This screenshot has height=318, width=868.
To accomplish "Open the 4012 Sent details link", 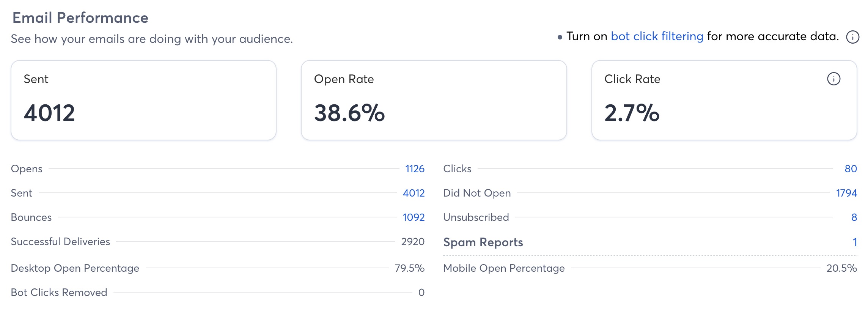I will (x=414, y=193).
